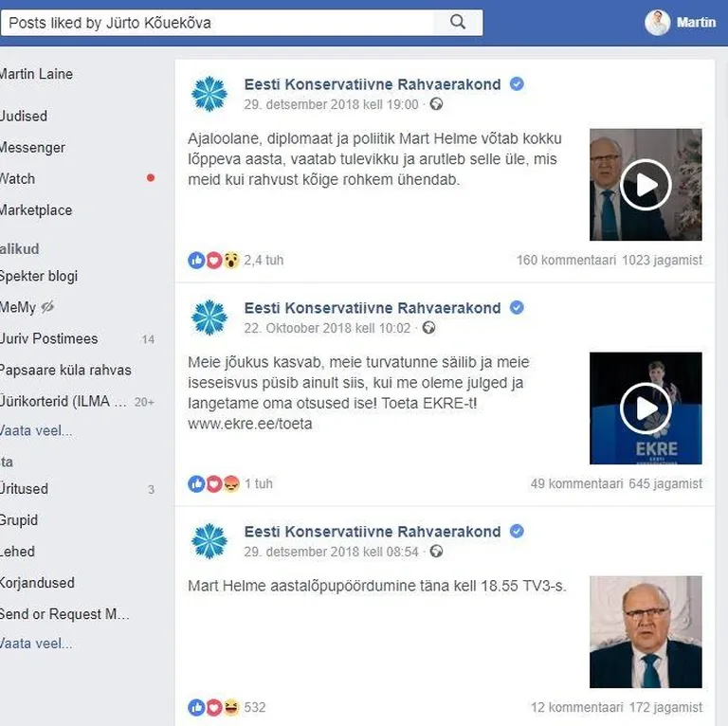This screenshot has width=728, height=726.
Task: Open the '2,4 tuh' reactions count
Action: (x=264, y=261)
